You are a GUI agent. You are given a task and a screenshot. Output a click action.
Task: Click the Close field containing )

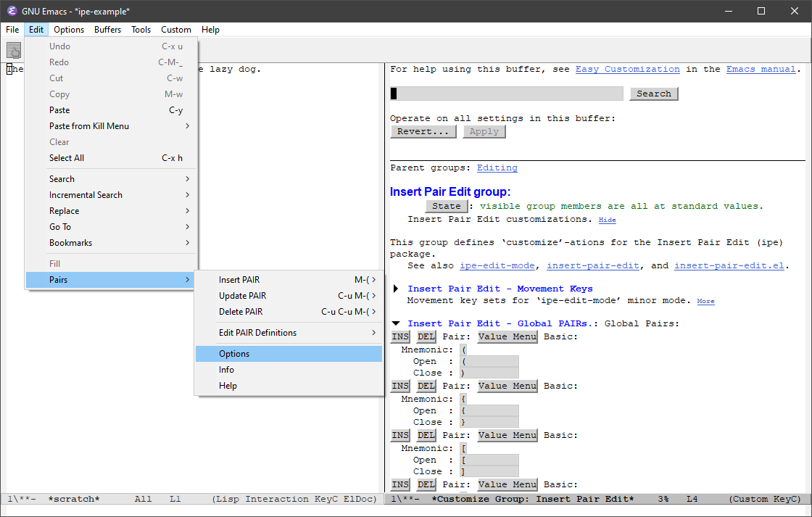(489, 373)
